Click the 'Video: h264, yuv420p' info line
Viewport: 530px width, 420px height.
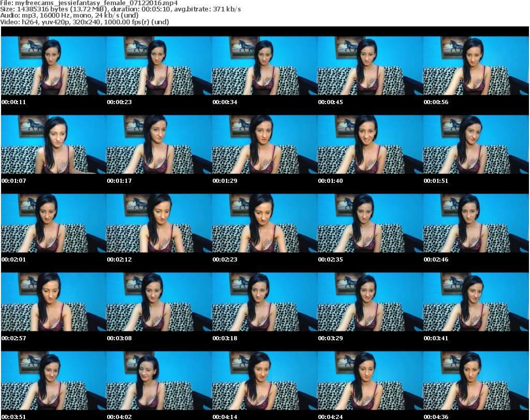point(84,22)
